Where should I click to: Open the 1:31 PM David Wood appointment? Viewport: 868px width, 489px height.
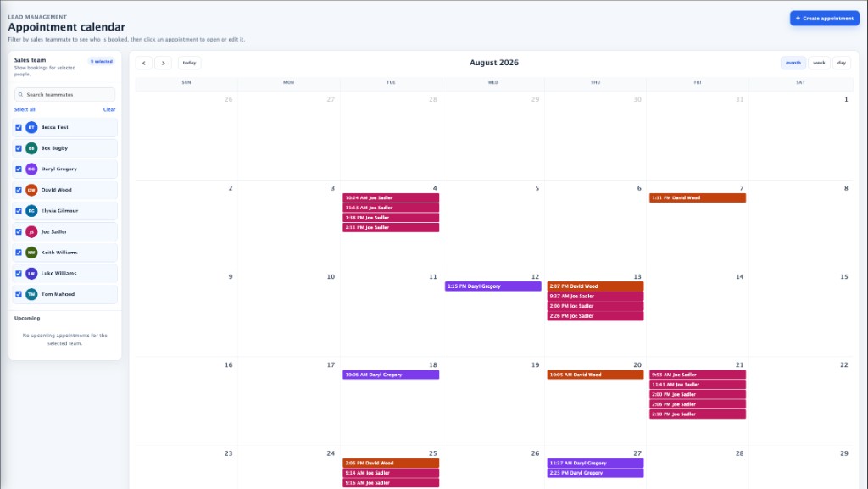pyautogui.click(x=698, y=198)
